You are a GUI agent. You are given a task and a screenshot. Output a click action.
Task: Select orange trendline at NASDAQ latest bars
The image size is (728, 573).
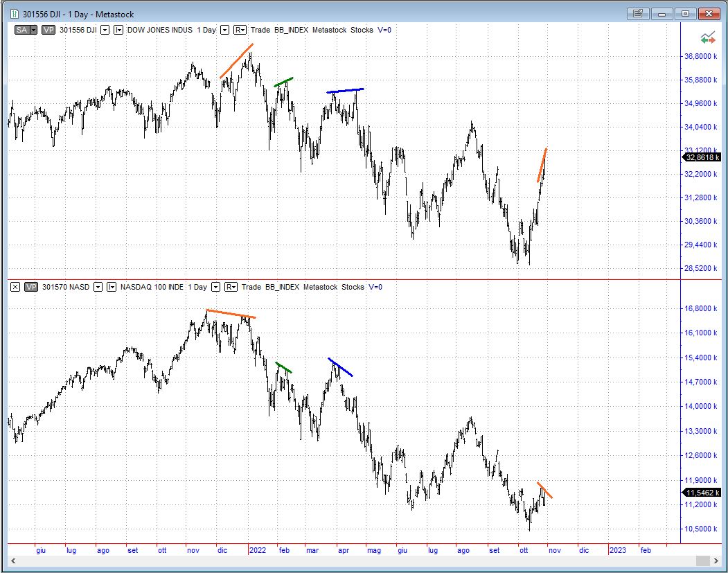point(545,491)
